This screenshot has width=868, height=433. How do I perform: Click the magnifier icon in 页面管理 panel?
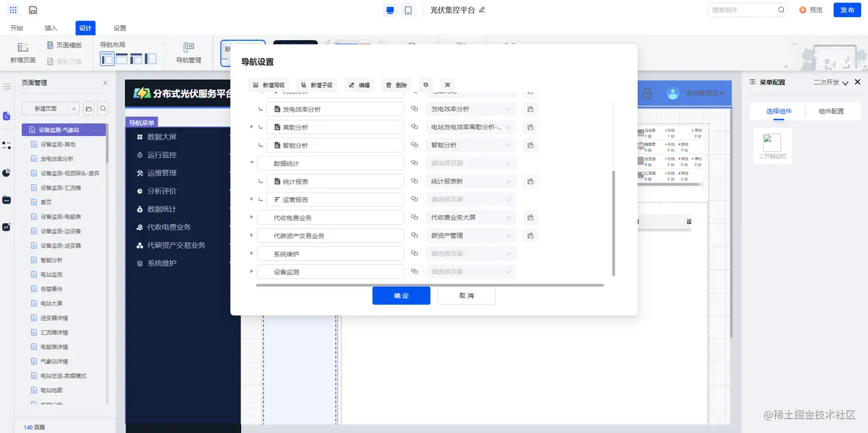click(104, 108)
